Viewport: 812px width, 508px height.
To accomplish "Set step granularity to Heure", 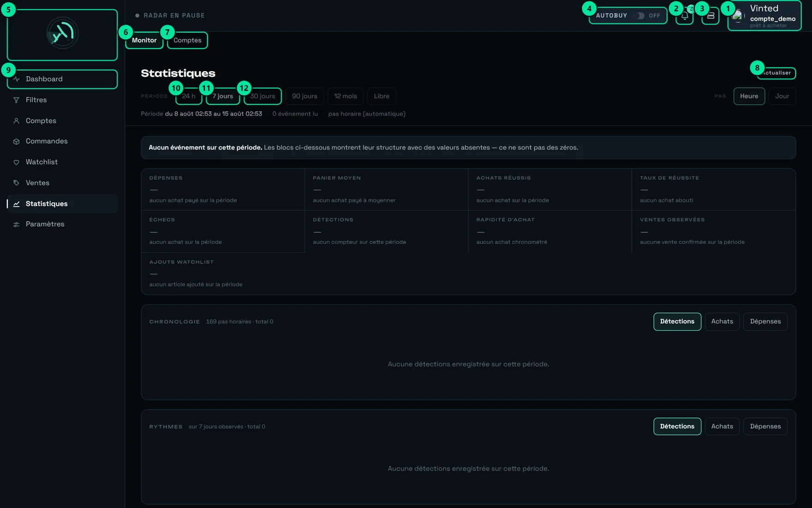I will (749, 96).
